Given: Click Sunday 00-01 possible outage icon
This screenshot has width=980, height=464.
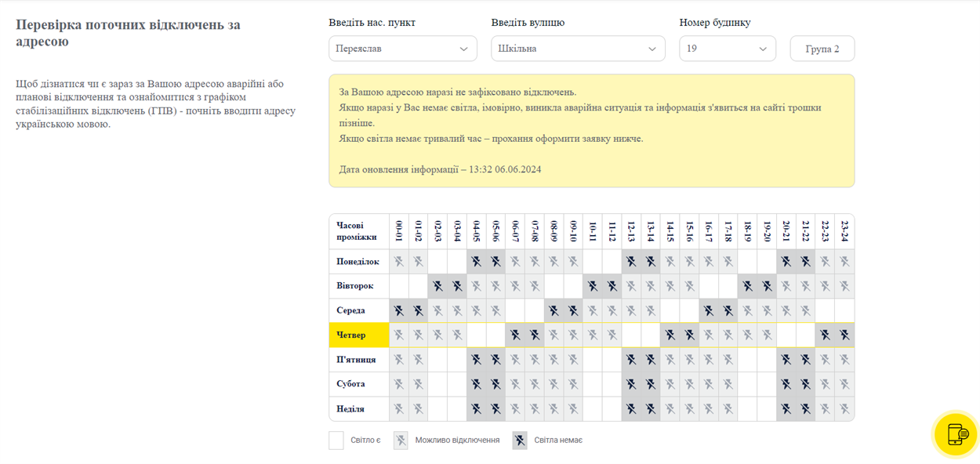Looking at the screenshot, I should tap(399, 409).
